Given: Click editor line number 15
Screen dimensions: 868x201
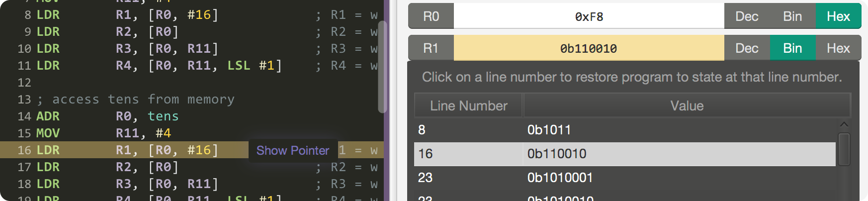Looking at the screenshot, I should pos(24,133).
